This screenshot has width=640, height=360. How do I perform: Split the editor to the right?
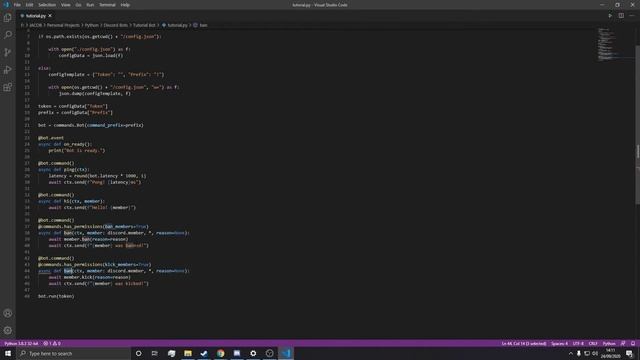[621, 16]
